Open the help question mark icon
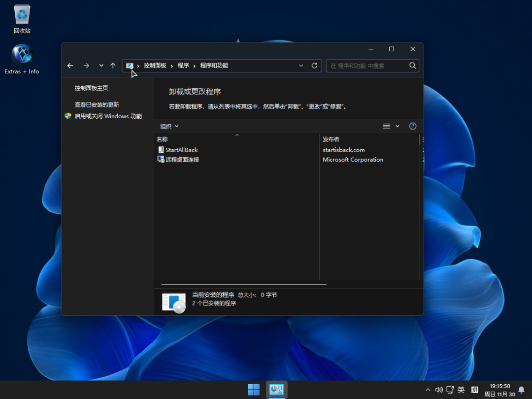The height and width of the screenshot is (399, 532). pyautogui.click(x=412, y=126)
